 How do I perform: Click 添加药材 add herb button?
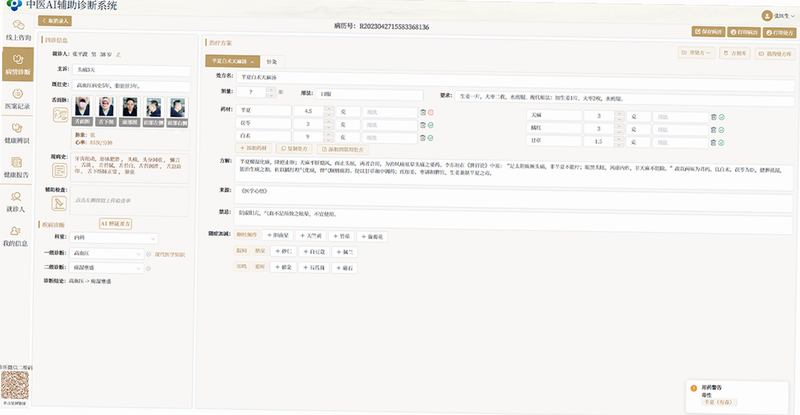coord(254,148)
